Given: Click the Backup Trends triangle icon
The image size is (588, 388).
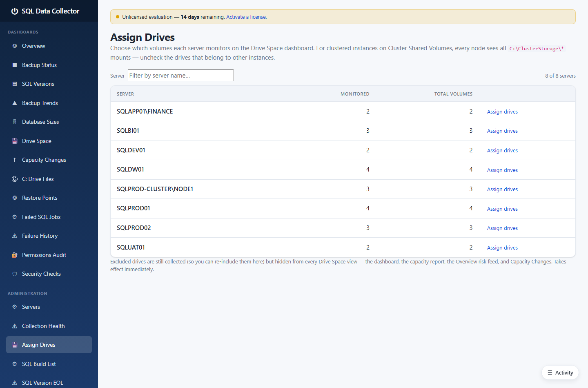Looking at the screenshot, I should (15, 103).
